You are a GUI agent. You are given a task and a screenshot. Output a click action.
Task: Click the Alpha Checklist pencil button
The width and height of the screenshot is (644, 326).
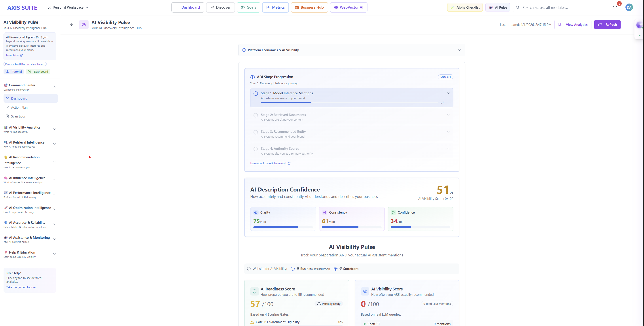coord(465,8)
